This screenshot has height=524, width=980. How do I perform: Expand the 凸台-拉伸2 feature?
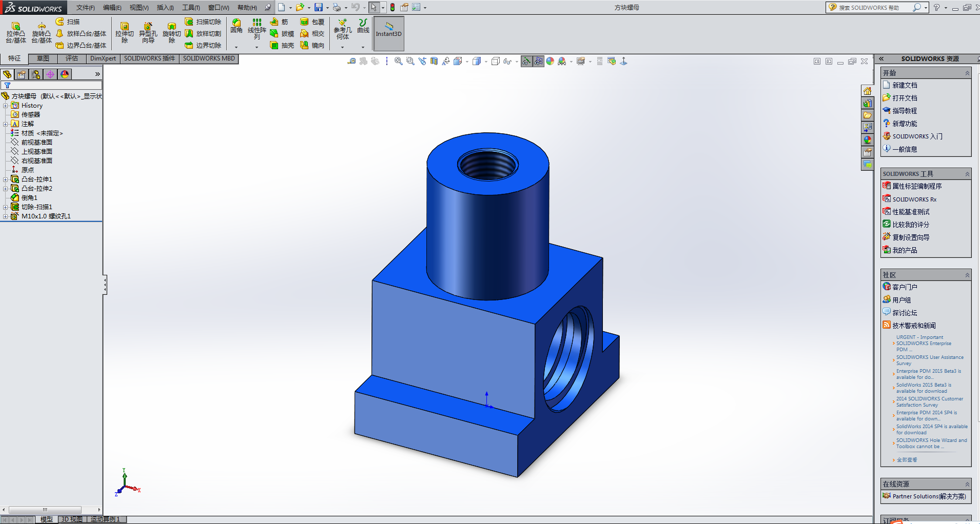coord(6,189)
